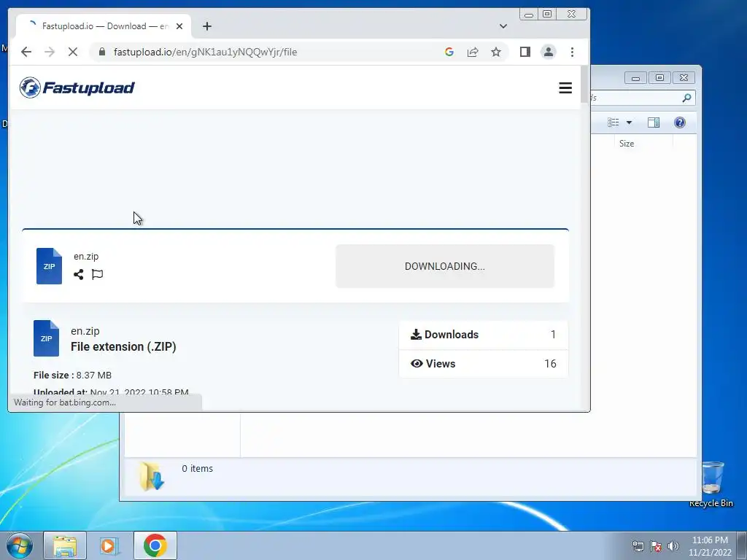Click the Views count row

click(483, 364)
